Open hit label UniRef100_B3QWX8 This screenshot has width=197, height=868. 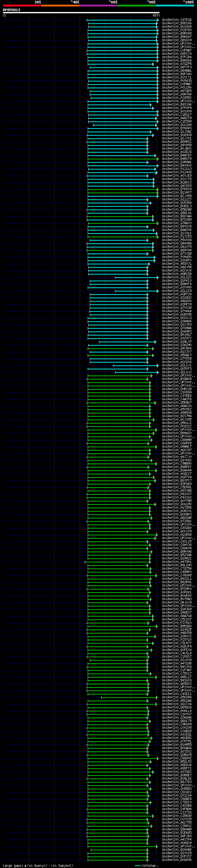[x=176, y=379]
